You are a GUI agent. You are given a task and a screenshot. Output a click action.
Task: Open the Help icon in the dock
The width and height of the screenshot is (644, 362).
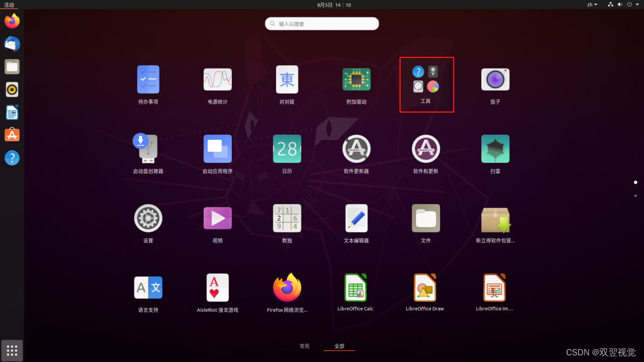[12, 158]
